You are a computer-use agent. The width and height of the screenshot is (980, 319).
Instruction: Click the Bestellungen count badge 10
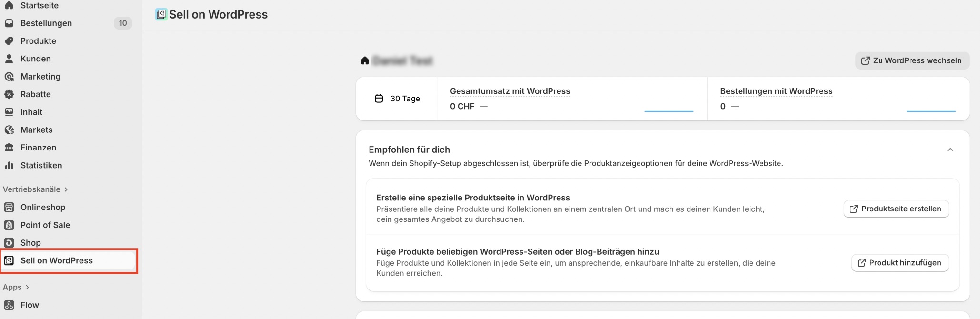tap(123, 23)
